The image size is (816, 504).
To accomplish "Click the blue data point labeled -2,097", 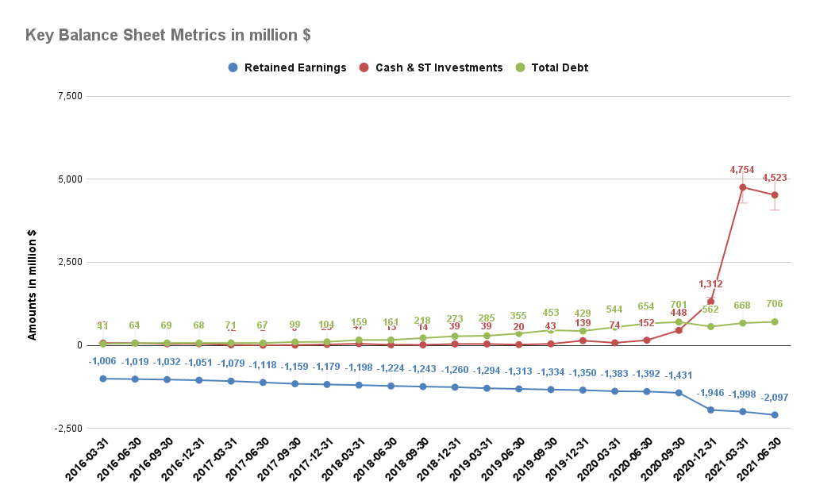I will click(x=774, y=414).
